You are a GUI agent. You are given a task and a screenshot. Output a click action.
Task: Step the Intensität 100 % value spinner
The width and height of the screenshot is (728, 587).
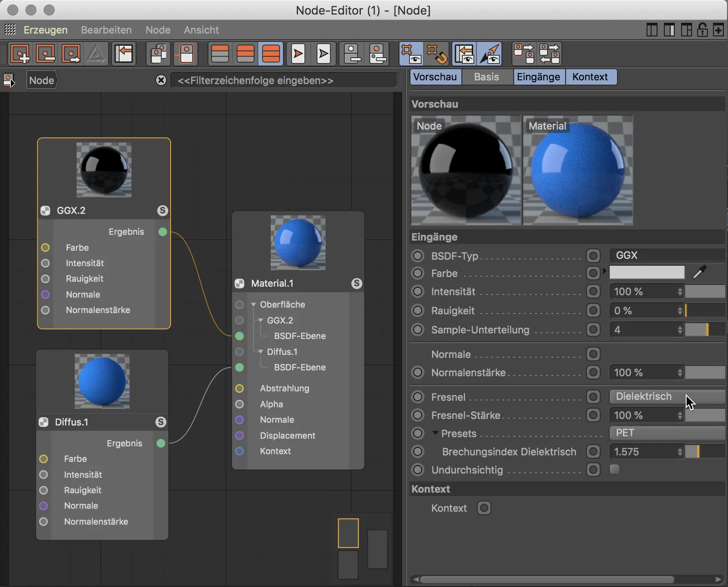tap(680, 292)
